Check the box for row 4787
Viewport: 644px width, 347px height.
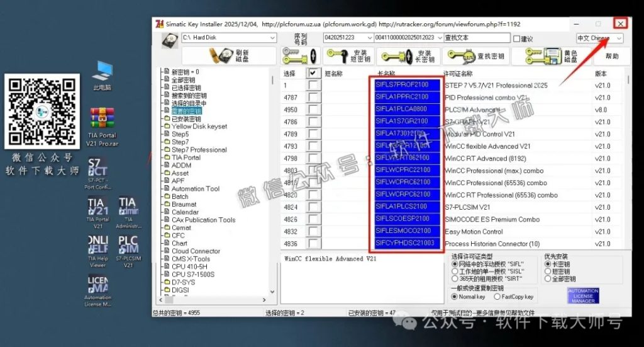(x=313, y=98)
